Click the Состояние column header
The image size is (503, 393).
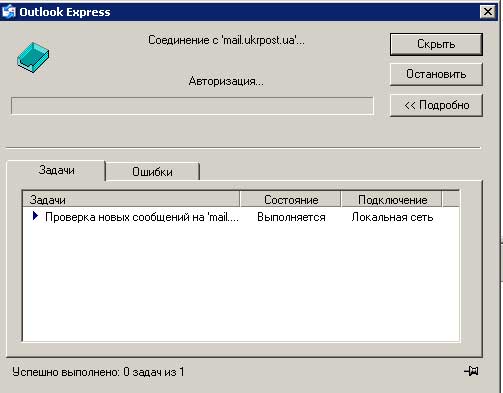pyautogui.click(x=291, y=199)
